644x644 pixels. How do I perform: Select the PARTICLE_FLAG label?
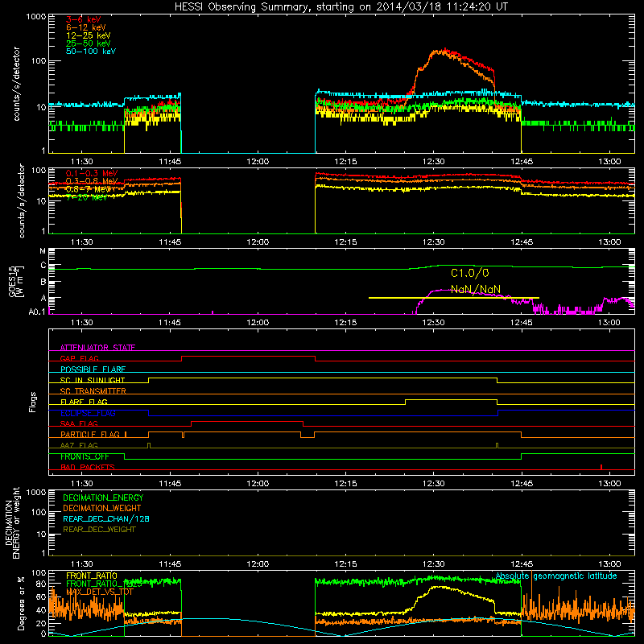coord(90,434)
